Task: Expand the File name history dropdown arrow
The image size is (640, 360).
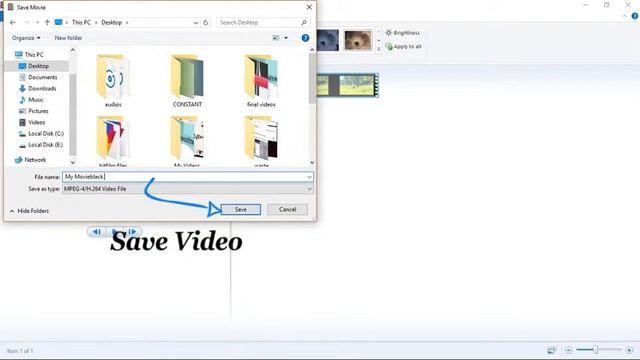Action: (309, 177)
